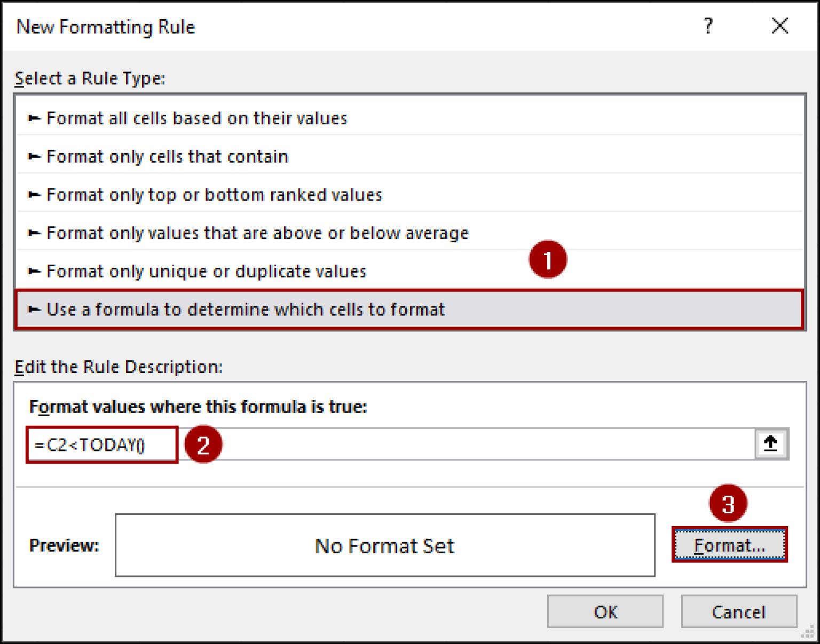The height and width of the screenshot is (644, 820).
Task: Select 'Format only cells that contain'
Action: coord(167,156)
